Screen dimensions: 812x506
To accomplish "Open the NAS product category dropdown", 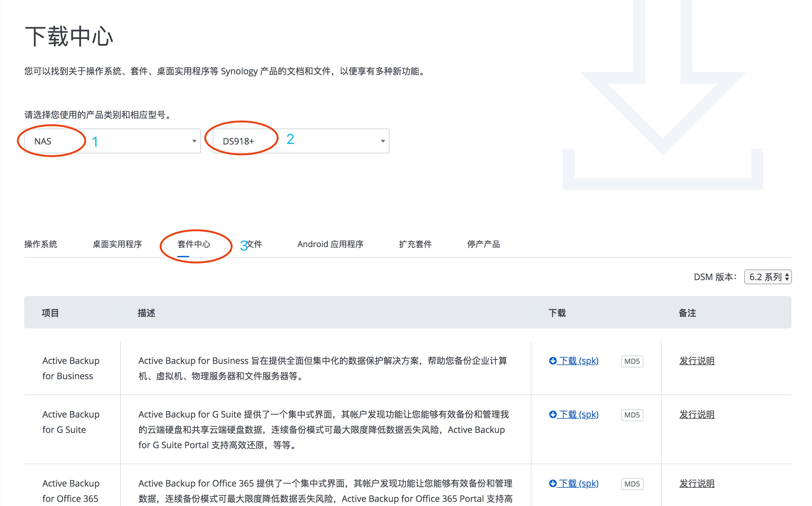I will 112,141.
